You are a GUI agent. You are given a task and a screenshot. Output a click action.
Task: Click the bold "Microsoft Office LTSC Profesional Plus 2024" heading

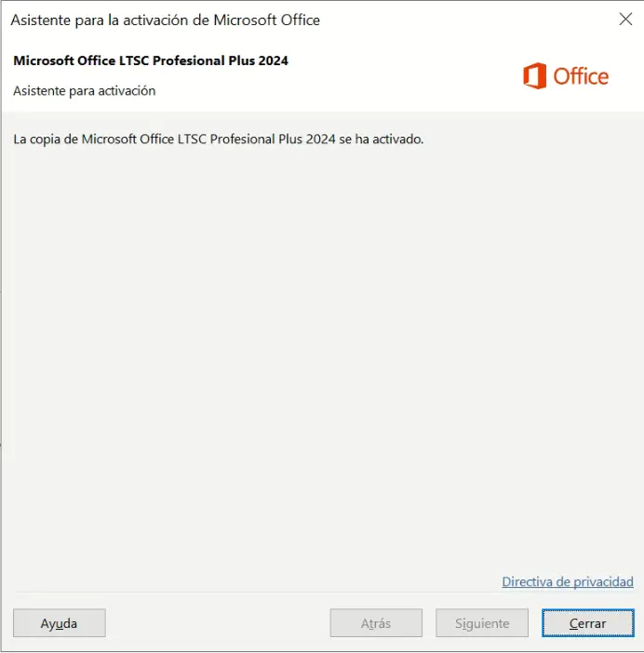151,61
